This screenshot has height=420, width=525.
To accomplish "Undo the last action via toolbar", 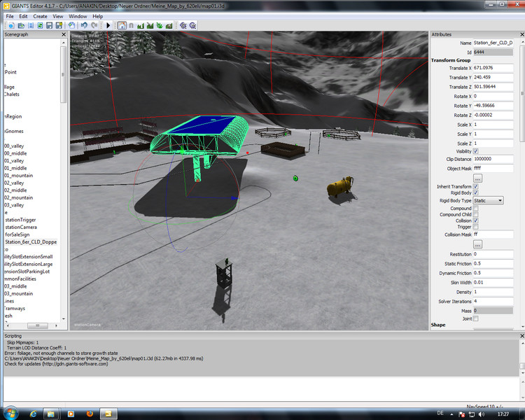I will (84, 25).
